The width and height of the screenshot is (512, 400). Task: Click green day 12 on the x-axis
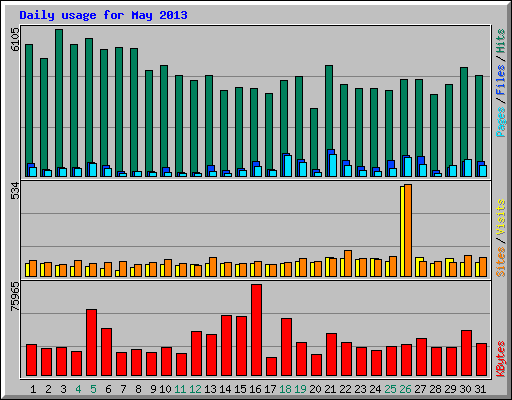(195, 389)
